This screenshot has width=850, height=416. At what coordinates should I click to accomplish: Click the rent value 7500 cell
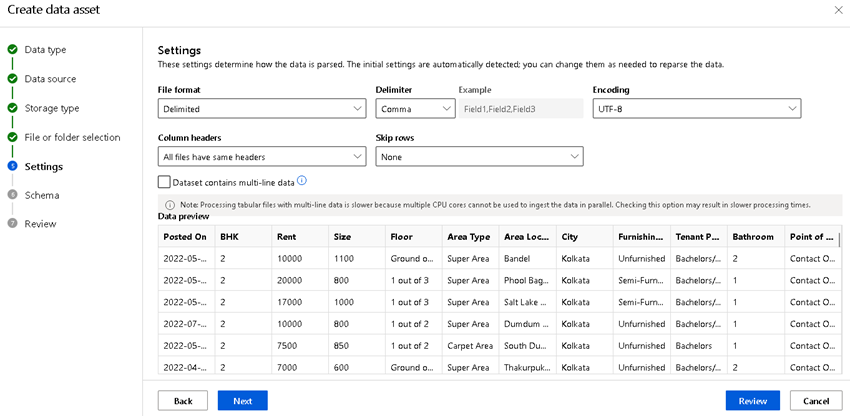tap(300, 345)
